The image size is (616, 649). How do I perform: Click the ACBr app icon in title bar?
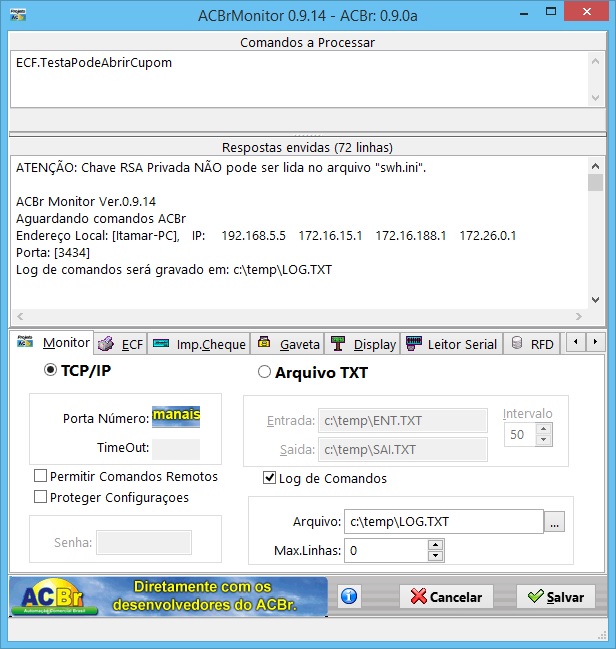(18, 15)
